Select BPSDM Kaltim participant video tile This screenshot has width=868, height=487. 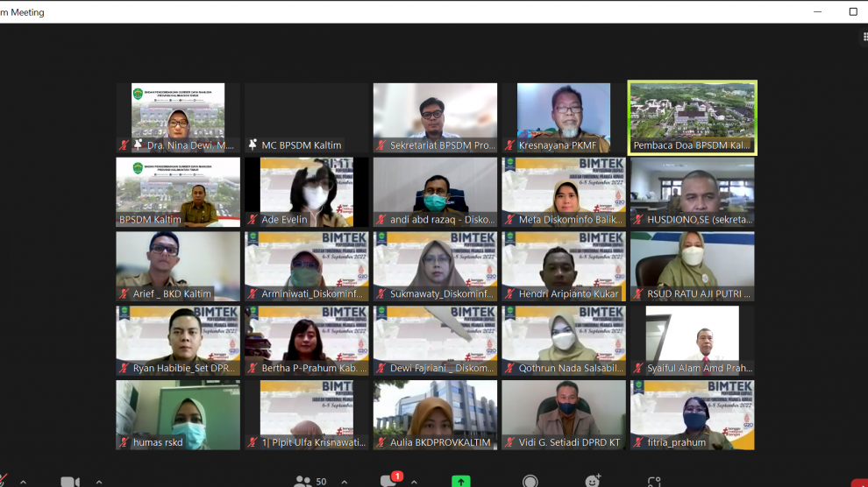click(178, 192)
